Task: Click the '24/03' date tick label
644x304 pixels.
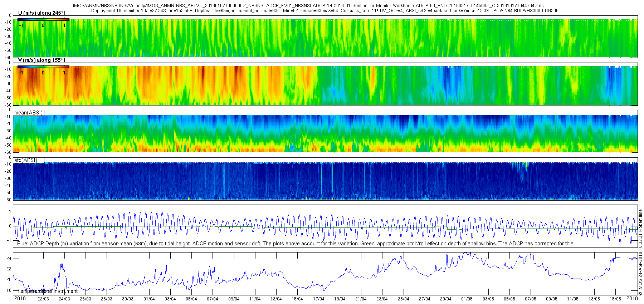Action: tap(64, 299)
